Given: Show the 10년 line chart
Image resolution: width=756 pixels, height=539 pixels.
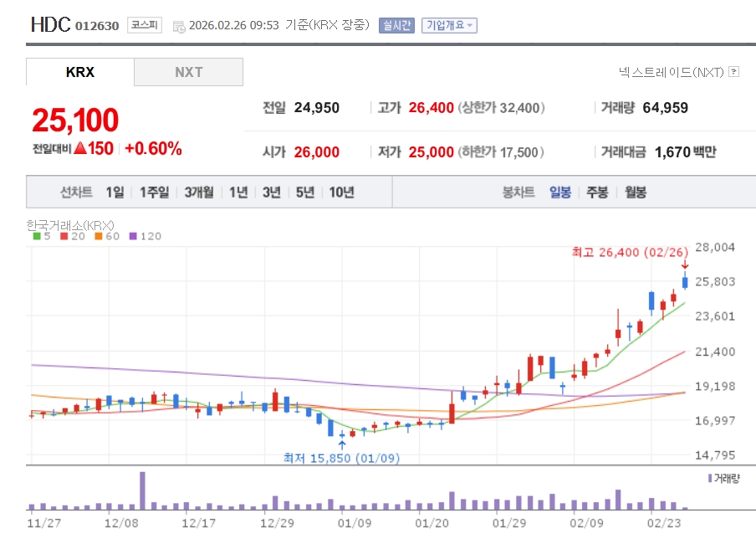Looking at the screenshot, I should (x=341, y=192).
